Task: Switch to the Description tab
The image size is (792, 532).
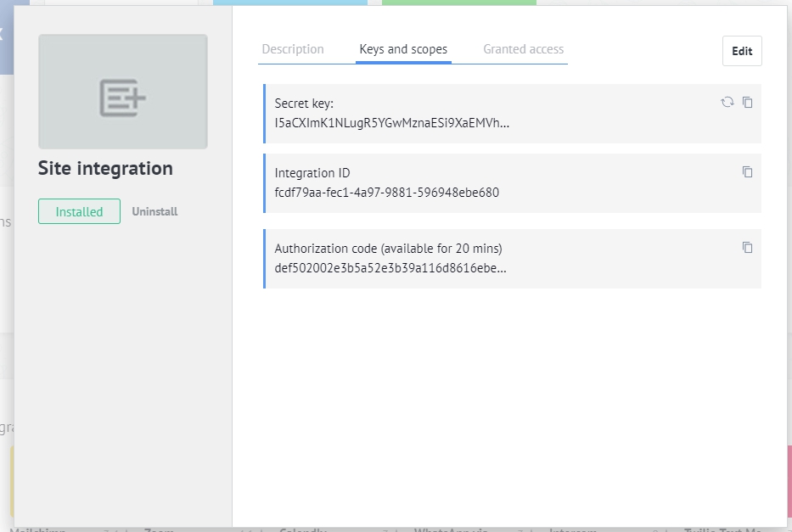Action: [293, 49]
